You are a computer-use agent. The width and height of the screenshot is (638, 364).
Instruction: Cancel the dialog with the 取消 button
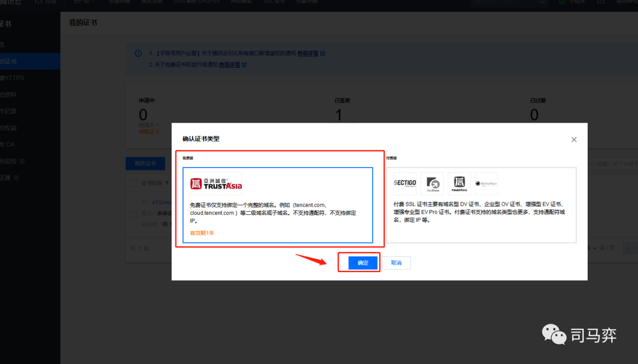[396, 263]
